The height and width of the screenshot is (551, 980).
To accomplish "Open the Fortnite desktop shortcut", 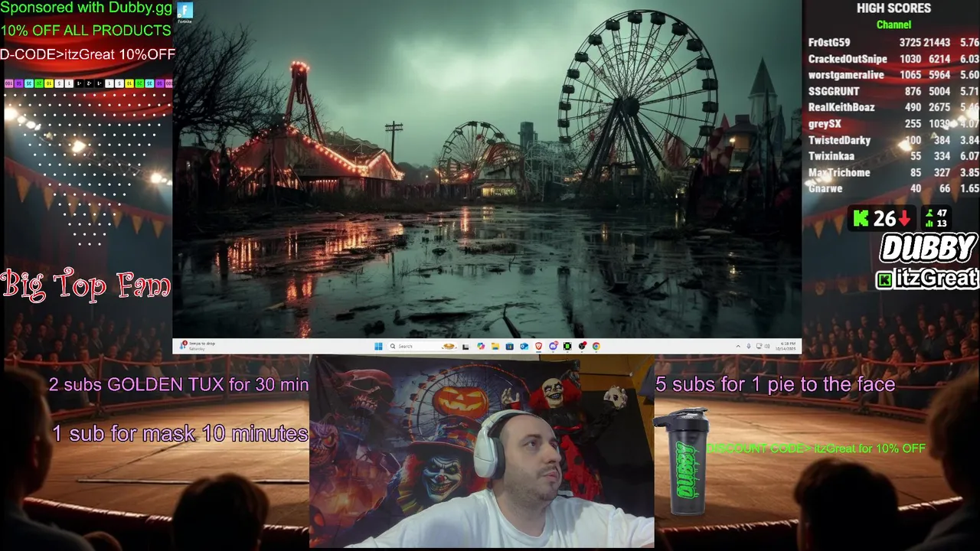I will tap(185, 13).
